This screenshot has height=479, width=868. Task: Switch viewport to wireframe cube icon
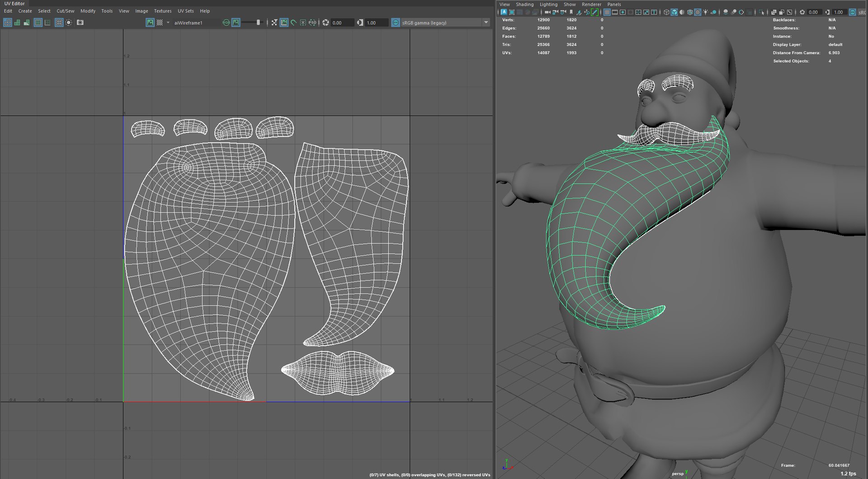pos(666,12)
